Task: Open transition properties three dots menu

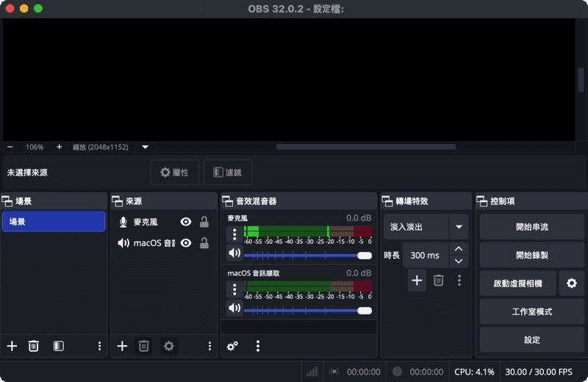Action: click(x=459, y=281)
